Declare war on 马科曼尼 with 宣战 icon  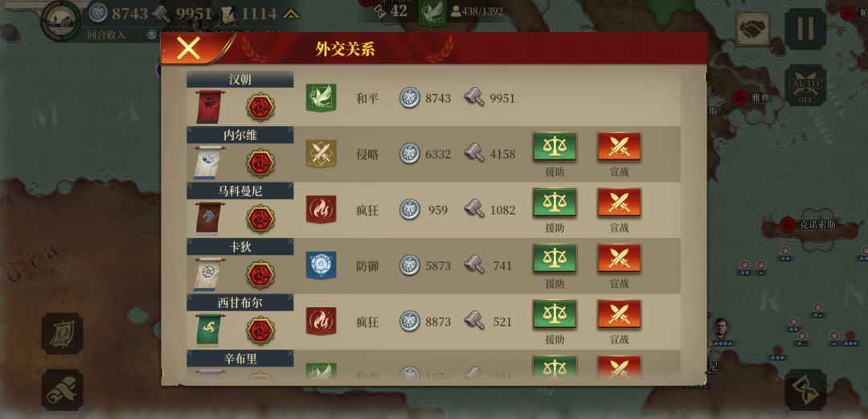tap(619, 203)
